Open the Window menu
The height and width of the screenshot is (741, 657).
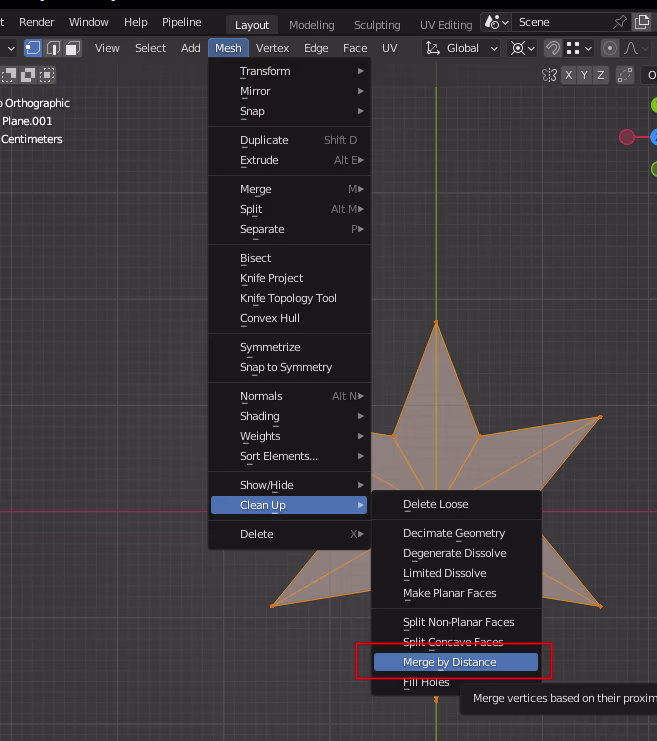tap(88, 22)
